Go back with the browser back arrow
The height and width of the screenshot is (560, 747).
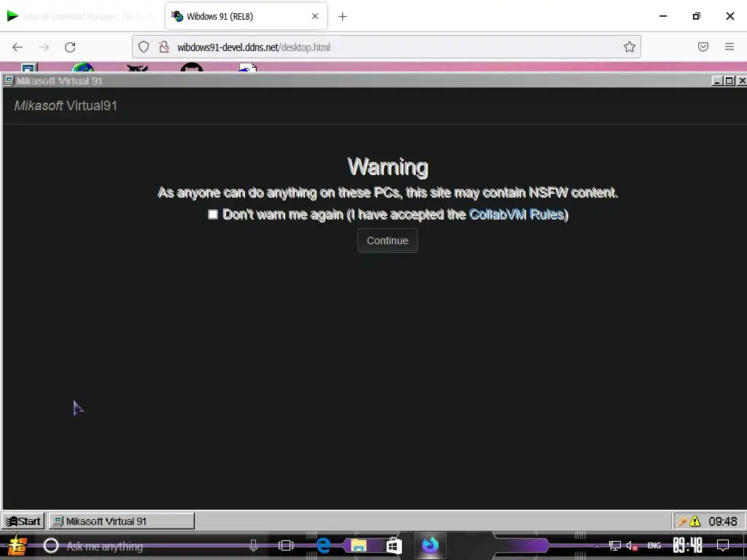click(x=18, y=47)
